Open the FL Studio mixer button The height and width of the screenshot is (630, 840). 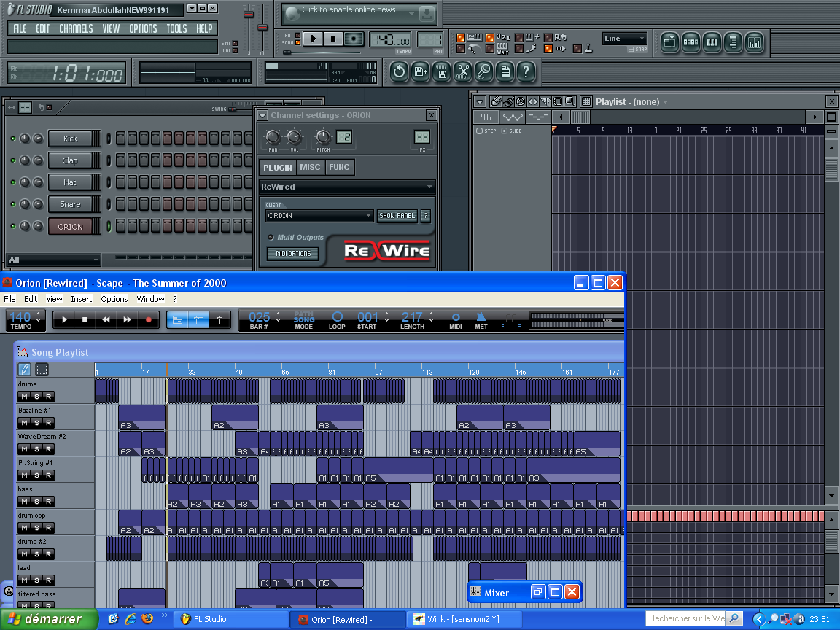click(x=754, y=42)
